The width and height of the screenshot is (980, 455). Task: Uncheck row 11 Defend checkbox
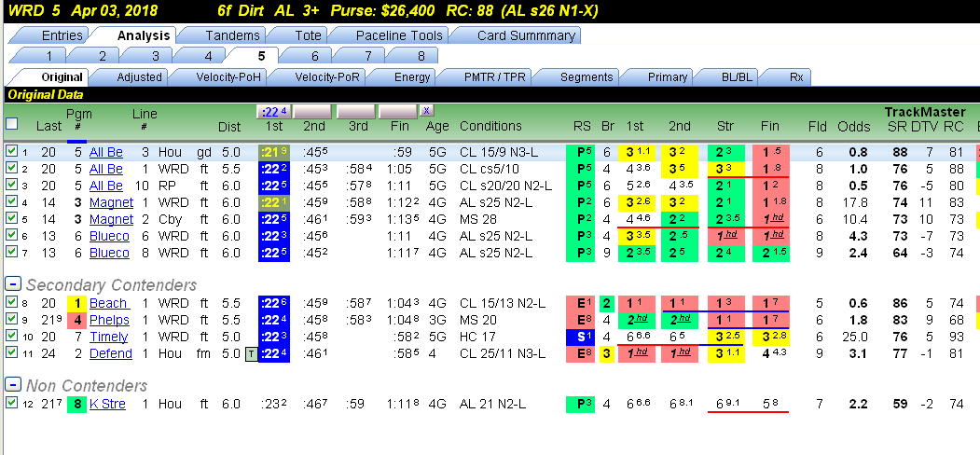(10, 353)
